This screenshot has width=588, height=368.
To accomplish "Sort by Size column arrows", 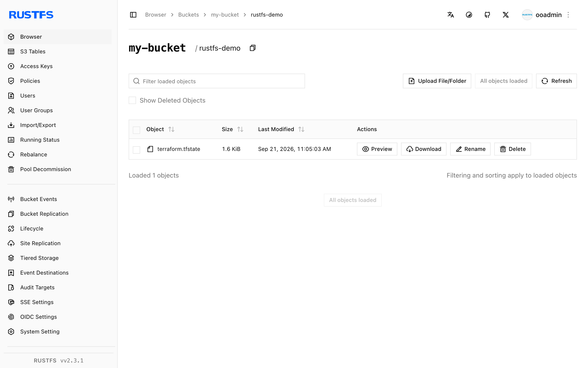I will (240, 129).
